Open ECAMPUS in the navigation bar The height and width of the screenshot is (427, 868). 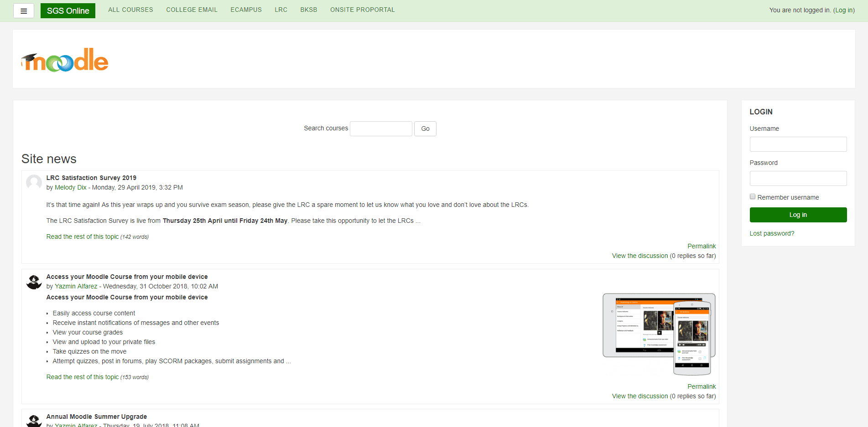(246, 10)
